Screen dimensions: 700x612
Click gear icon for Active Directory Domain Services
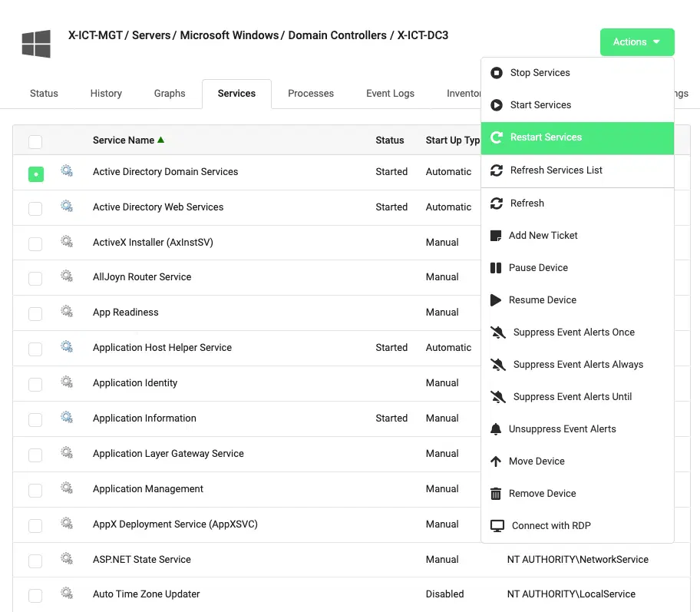(x=67, y=170)
